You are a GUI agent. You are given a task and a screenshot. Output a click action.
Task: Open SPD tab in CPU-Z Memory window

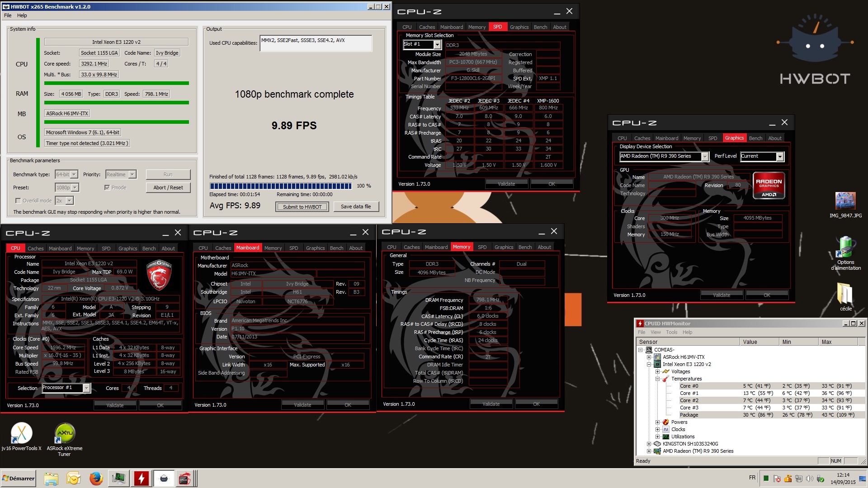[x=482, y=247]
